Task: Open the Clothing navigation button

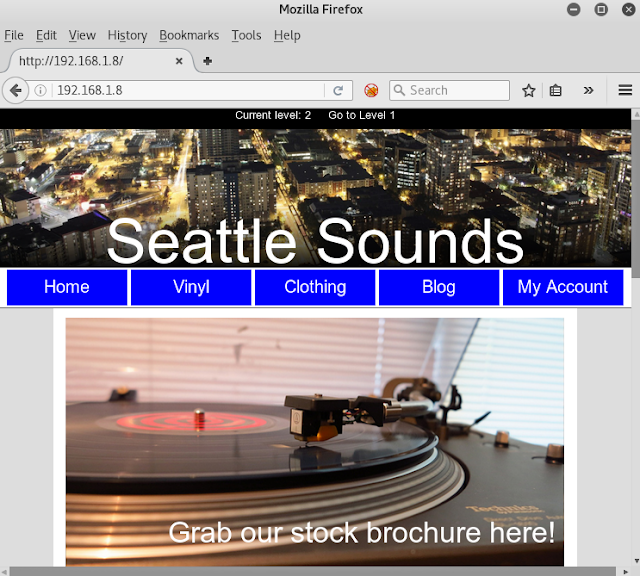Action: [315, 287]
